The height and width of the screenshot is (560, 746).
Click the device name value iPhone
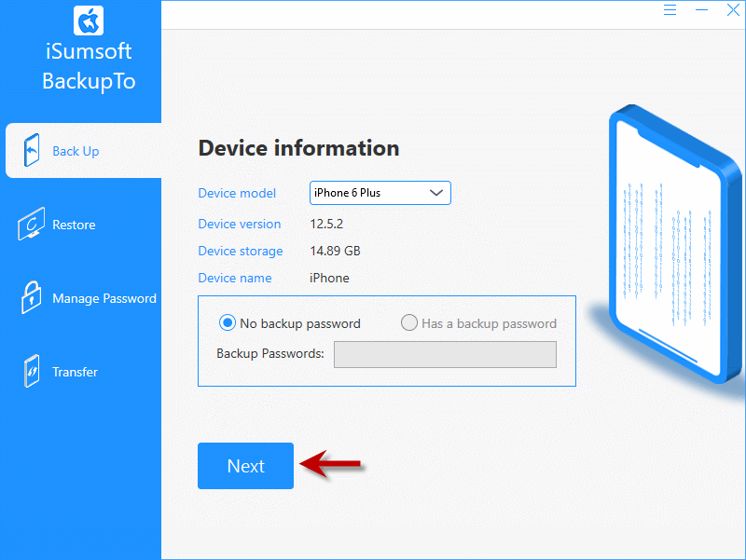[x=329, y=278]
